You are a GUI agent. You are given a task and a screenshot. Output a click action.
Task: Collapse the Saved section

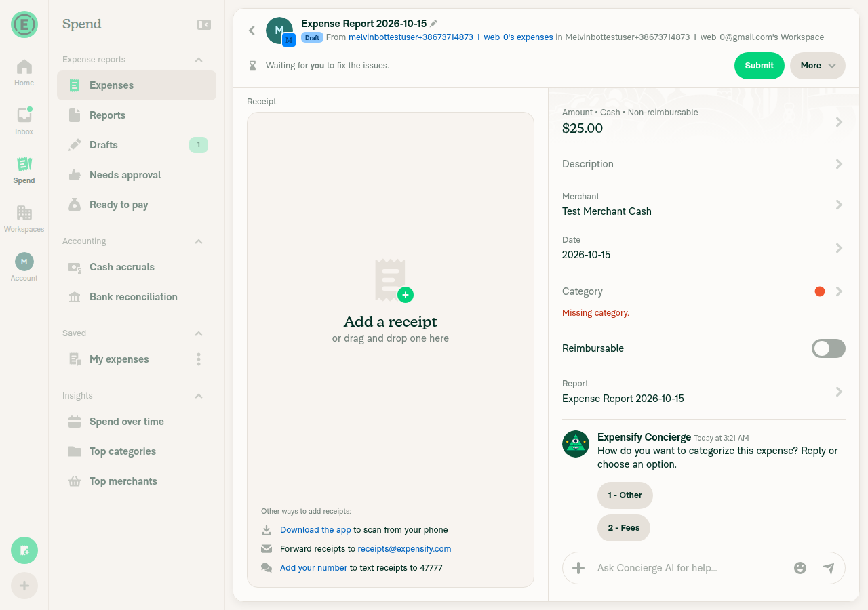coord(199,333)
